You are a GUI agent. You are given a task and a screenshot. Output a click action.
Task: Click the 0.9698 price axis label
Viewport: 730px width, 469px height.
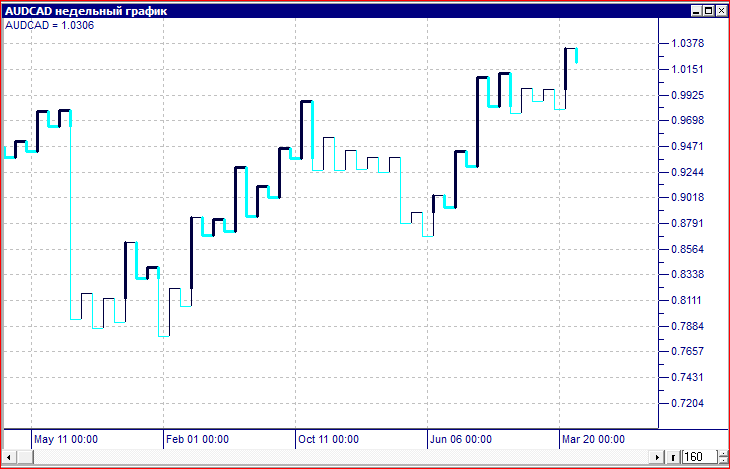(x=687, y=121)
